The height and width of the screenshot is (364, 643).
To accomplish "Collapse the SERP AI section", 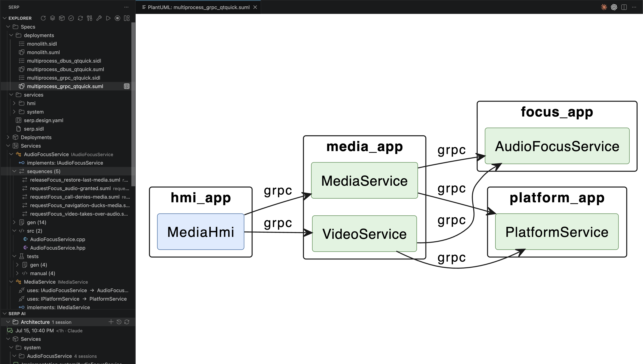I will point(4,314).
